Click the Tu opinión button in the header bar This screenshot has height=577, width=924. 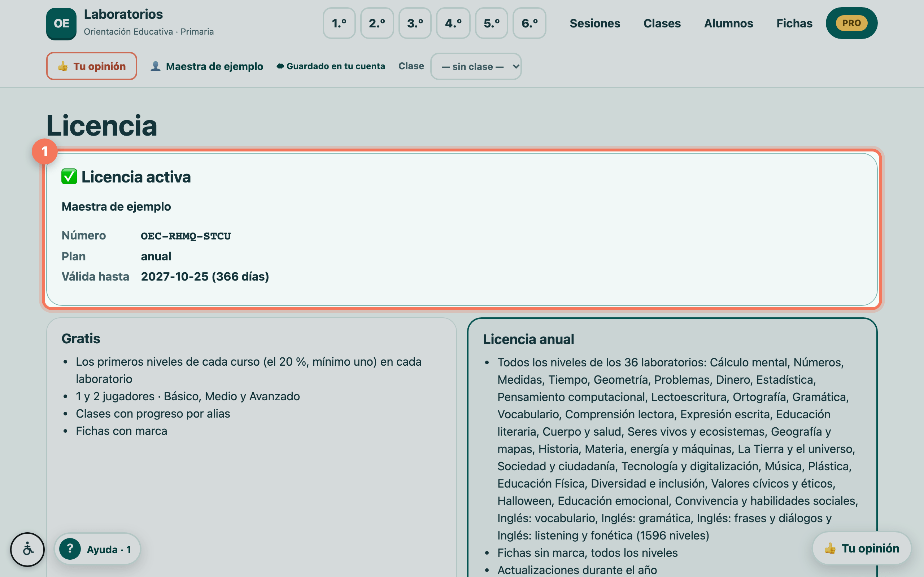[92, 66]
